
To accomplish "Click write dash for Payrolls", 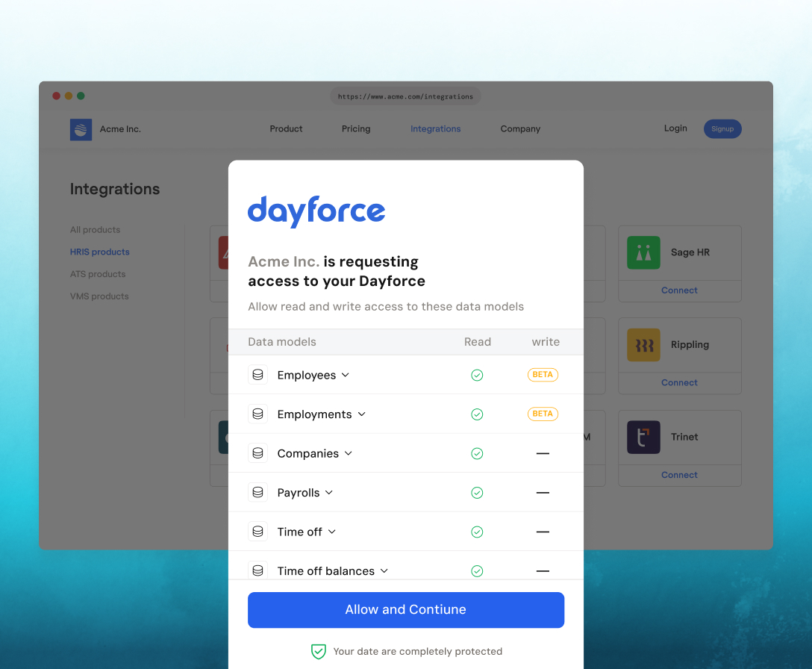I will (x=543, y=493).
